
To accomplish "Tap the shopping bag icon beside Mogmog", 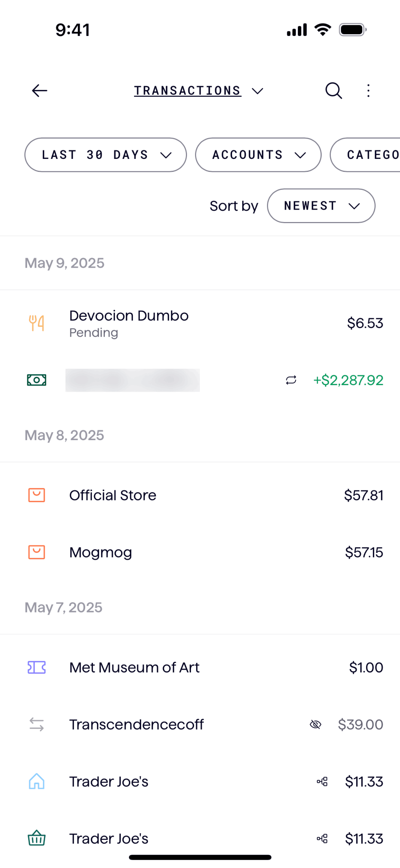I will point(37,553).
